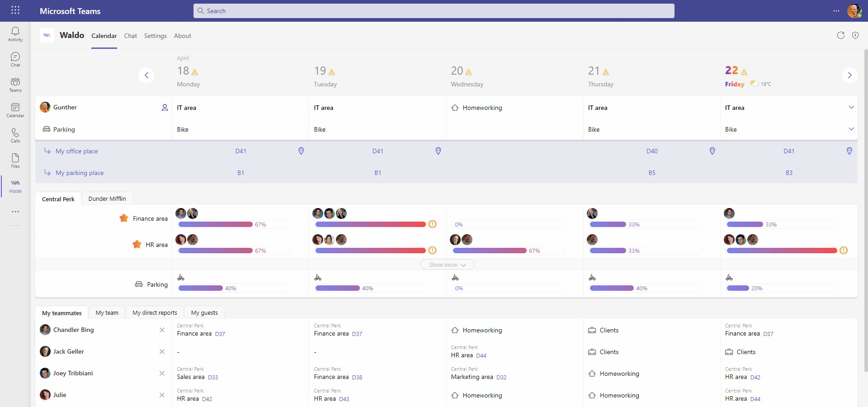Open the user profile avatar
The width and height of the screenshot is (868, 407).
tap(854, 11)
